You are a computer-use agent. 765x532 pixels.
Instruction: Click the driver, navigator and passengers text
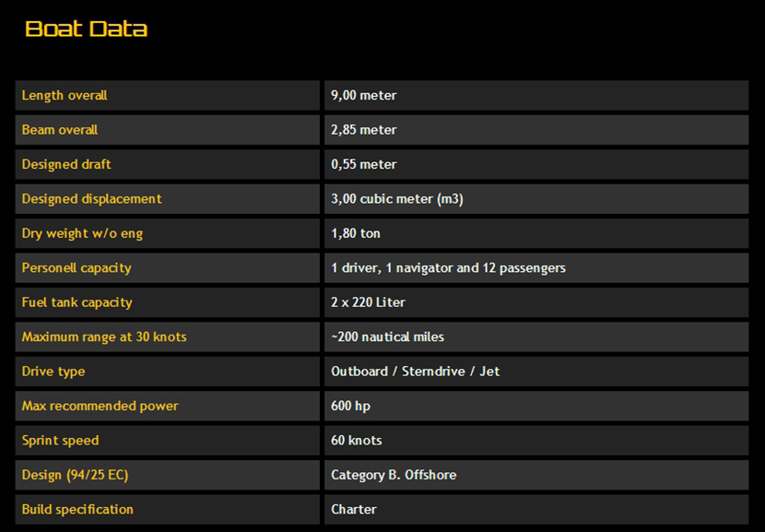click(x=448, y=268)
